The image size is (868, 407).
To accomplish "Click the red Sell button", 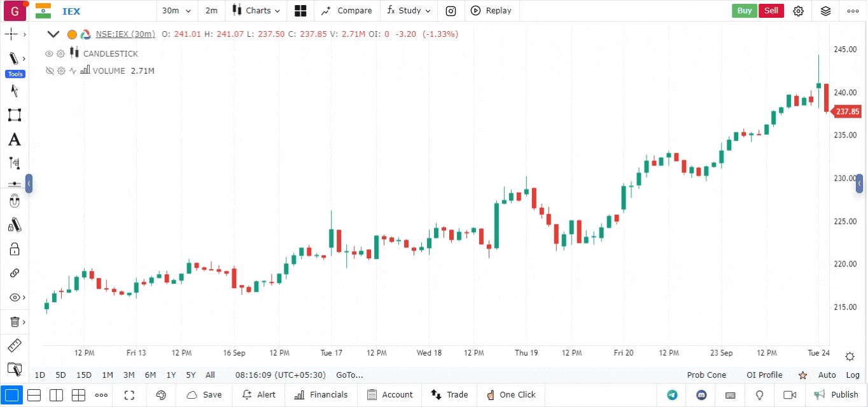I will (771, 11).
